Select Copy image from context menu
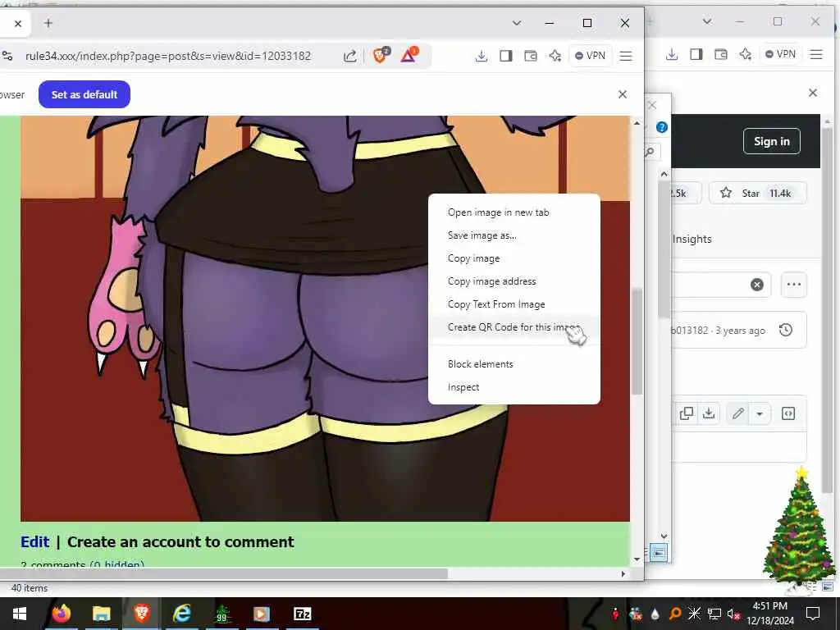The image size is (840, 630). (x=473, y=258)
